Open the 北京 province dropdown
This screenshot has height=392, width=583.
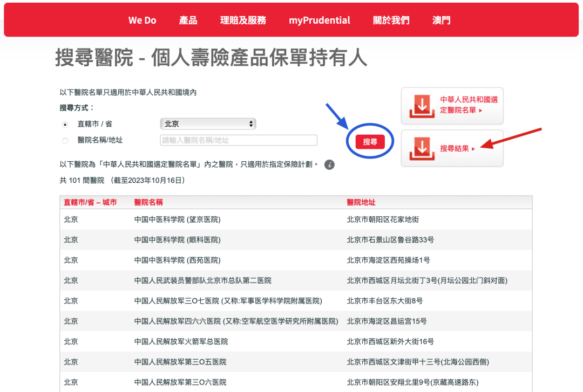tap(208, 123)
